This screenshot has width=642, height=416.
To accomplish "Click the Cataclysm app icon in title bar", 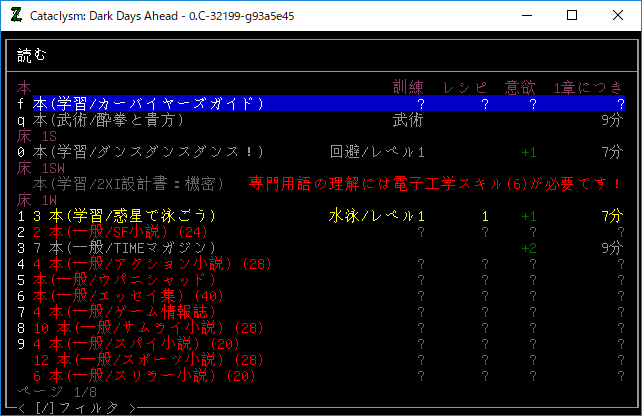I will coord(15,15).
